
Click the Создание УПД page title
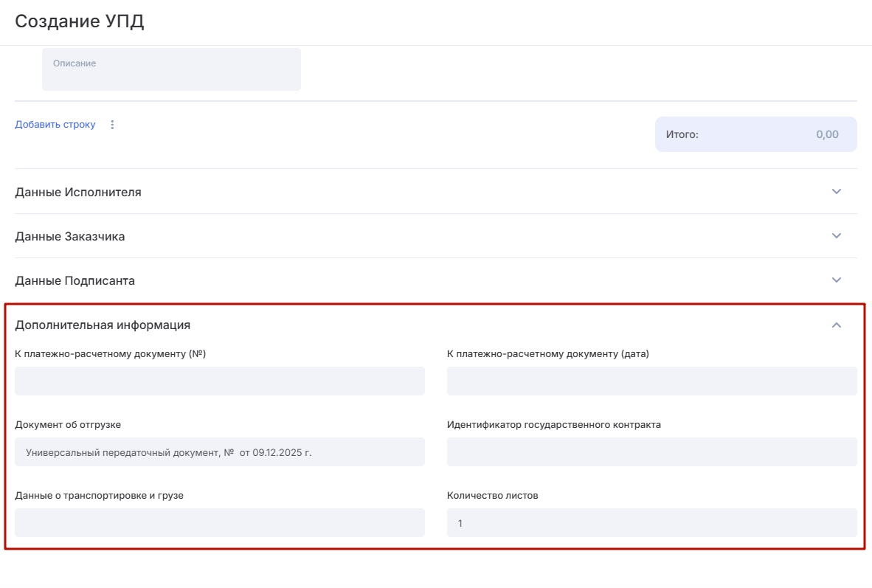(80, 21)
